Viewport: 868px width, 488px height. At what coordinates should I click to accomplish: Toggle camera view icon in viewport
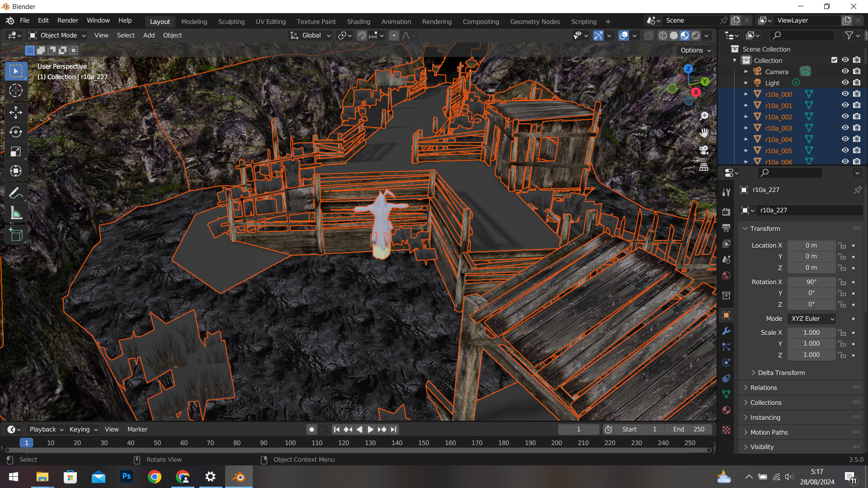pyautogui.click(x=704, y=150)
